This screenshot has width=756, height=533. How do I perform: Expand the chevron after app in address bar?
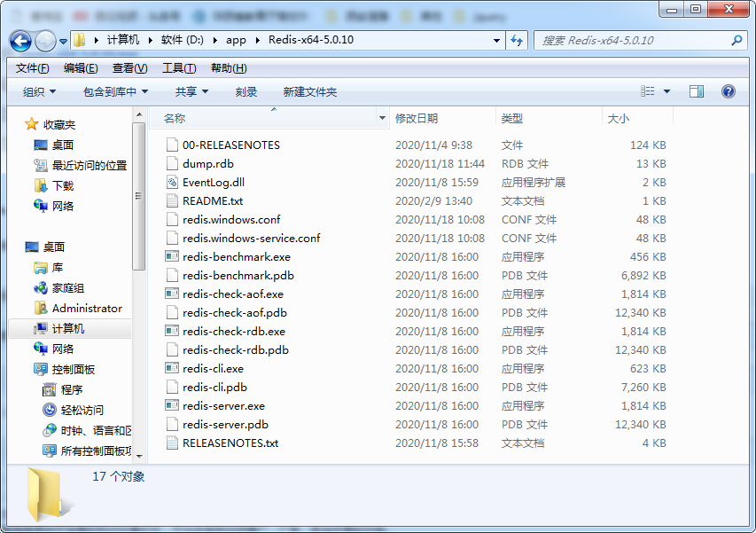[257, 40]
